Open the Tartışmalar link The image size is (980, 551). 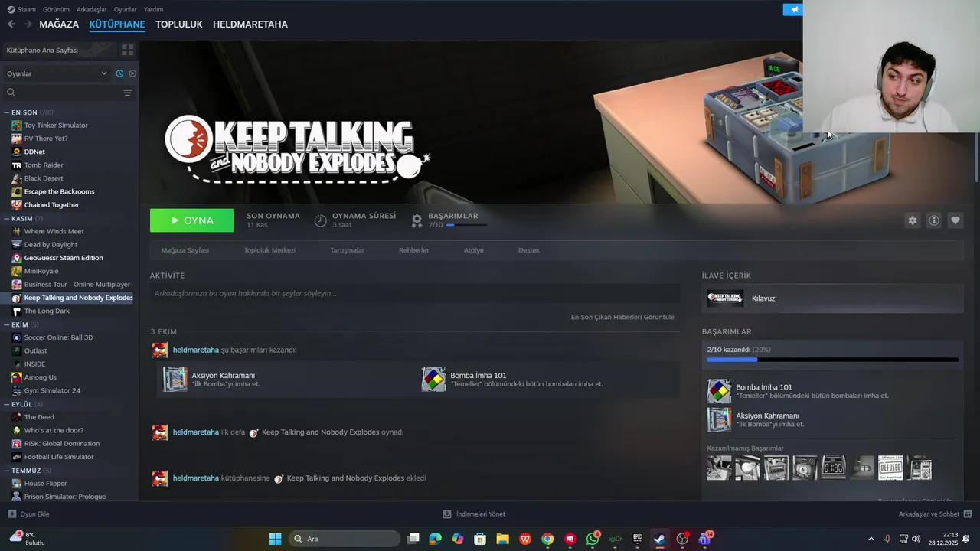pyautogui.click(x=347, y=250)
